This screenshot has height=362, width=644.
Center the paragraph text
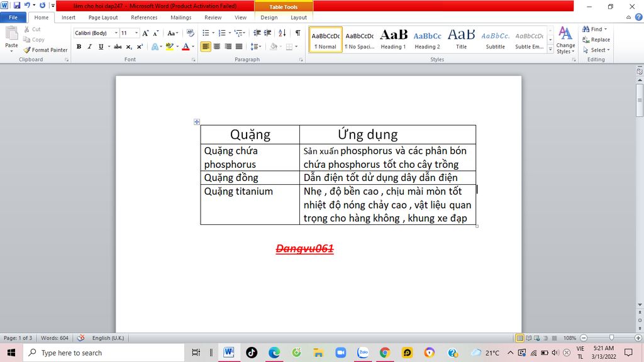coord(217,47)
